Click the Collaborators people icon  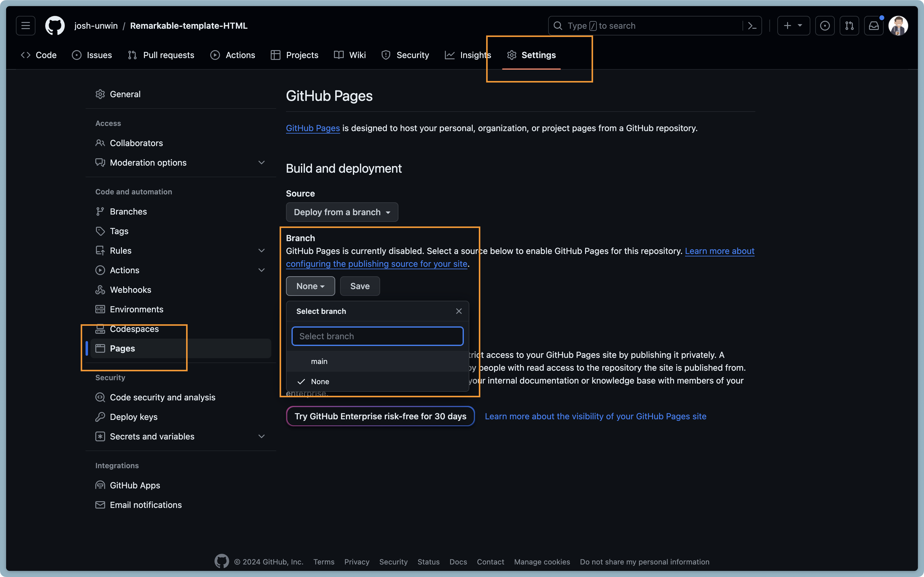(x=100, y=143)
